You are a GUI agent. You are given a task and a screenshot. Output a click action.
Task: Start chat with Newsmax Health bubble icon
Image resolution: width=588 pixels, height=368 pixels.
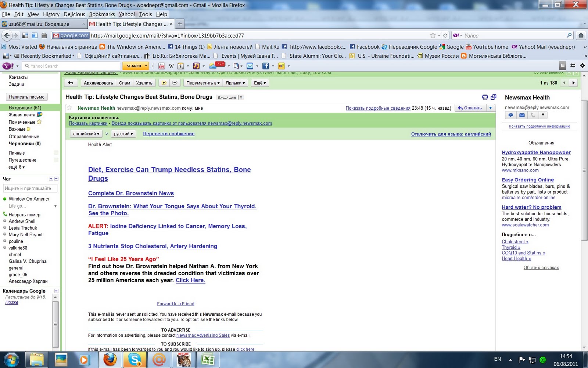coord(510,115)
